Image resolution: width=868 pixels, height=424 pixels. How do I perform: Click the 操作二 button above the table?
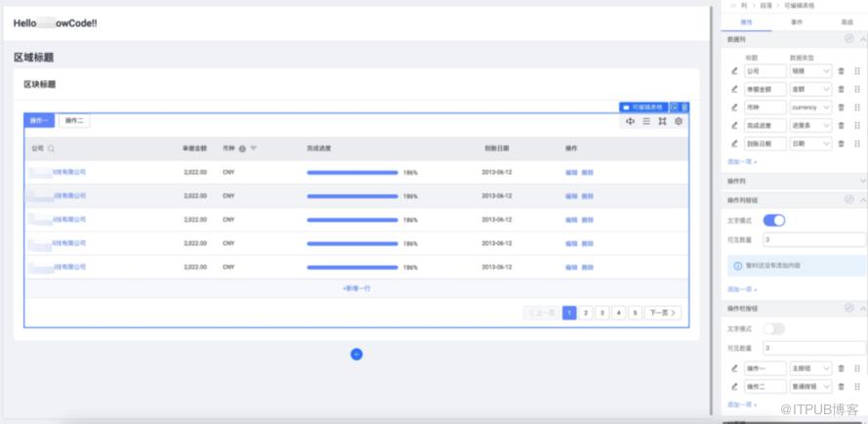coord(74,121)
